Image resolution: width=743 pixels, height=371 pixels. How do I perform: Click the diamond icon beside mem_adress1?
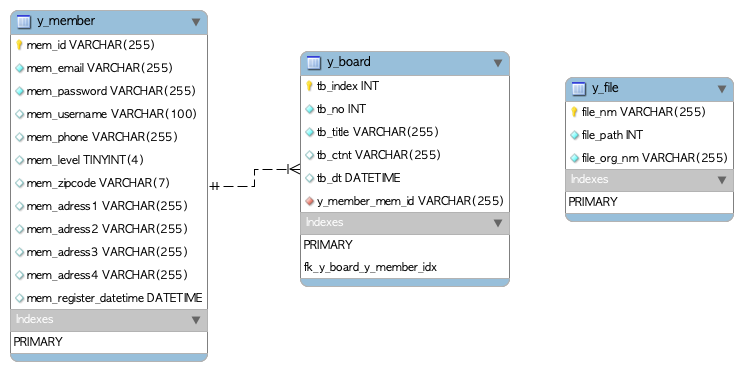[19, 206]
